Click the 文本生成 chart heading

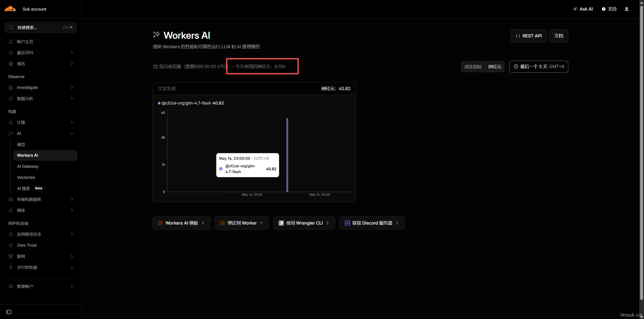click(x=167, y=89)
